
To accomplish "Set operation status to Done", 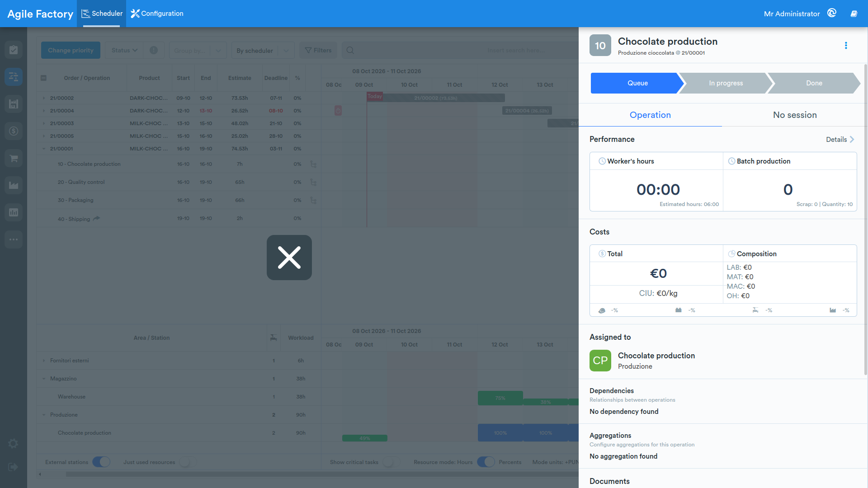I will [x=814, y=83].
